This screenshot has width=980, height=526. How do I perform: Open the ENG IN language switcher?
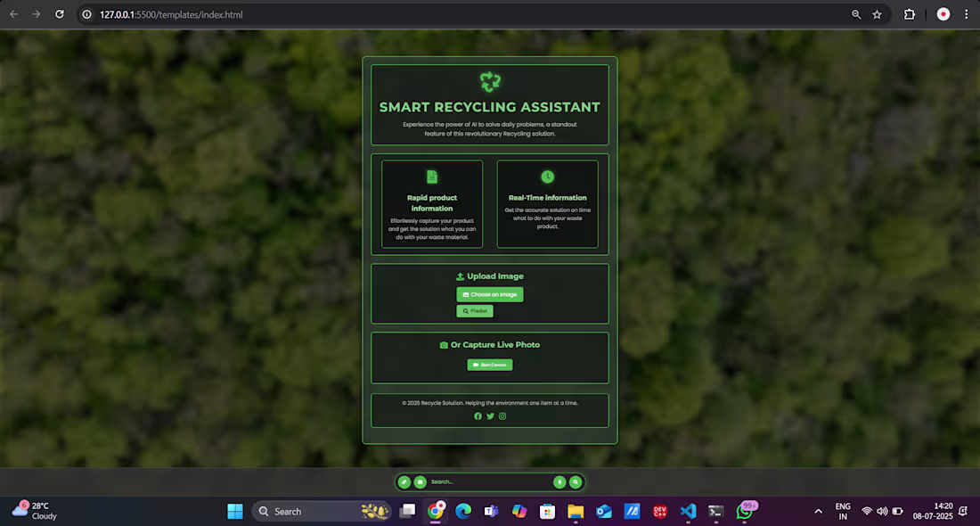pos(843,511)
